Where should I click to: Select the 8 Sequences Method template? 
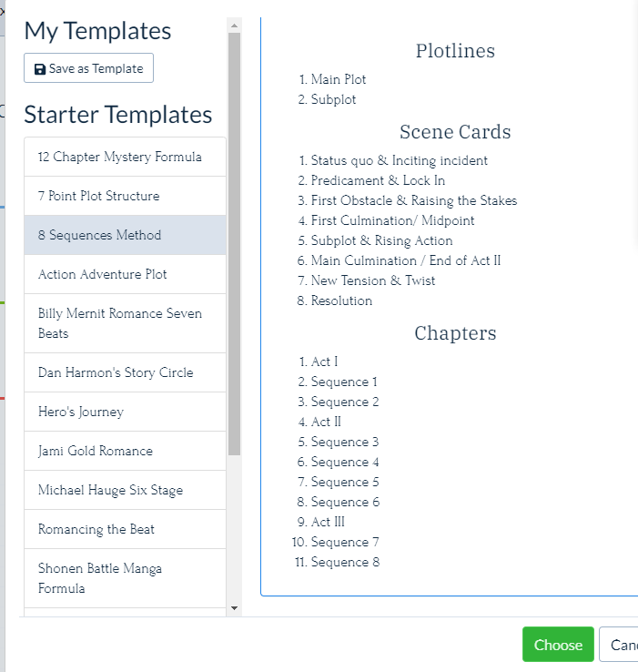(x=125, y=235)
